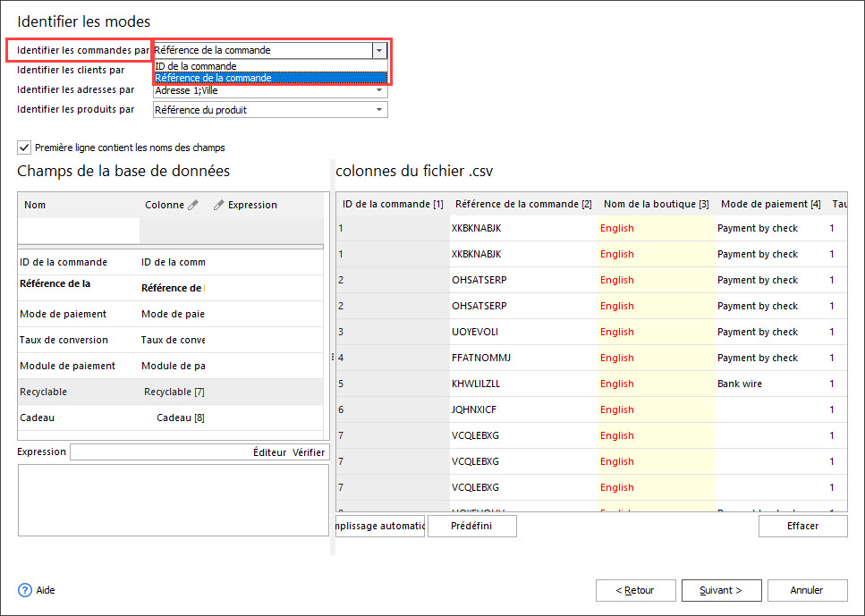The width and height of the screenshot is (865, 616).
Task: Click the Éditeur link in Expression bar
Action: (269, 452)
